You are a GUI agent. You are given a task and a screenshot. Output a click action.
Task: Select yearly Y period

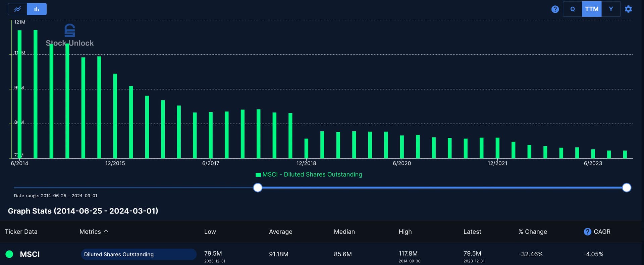[611, 9]
